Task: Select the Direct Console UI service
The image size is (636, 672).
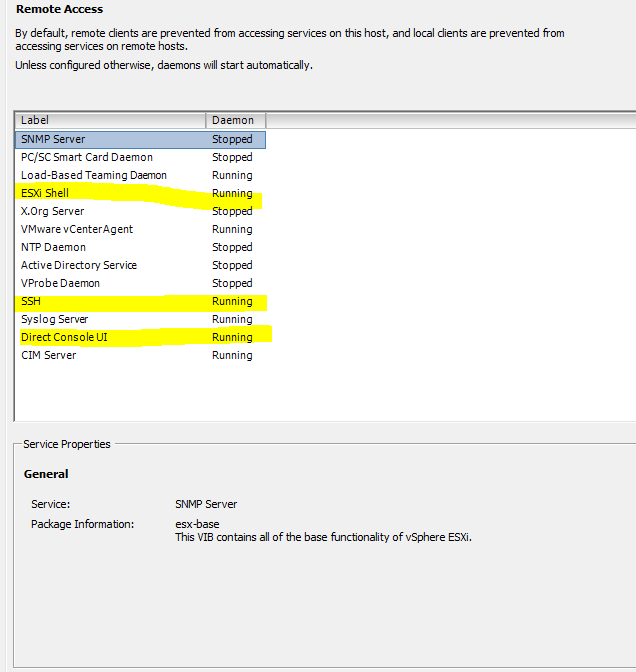Action: point(141,337)
